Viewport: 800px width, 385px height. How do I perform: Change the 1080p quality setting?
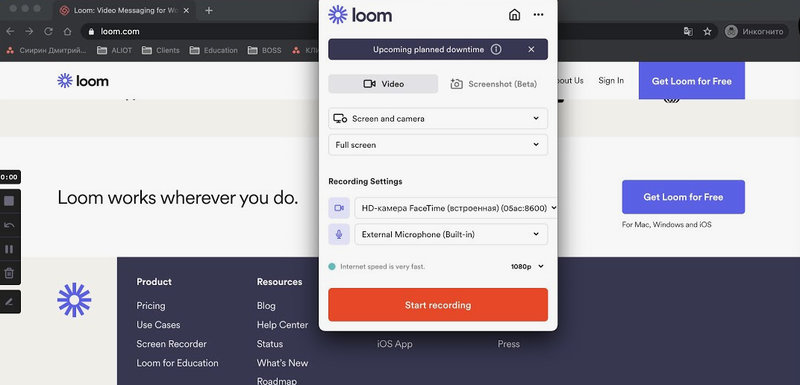[528, 266]
